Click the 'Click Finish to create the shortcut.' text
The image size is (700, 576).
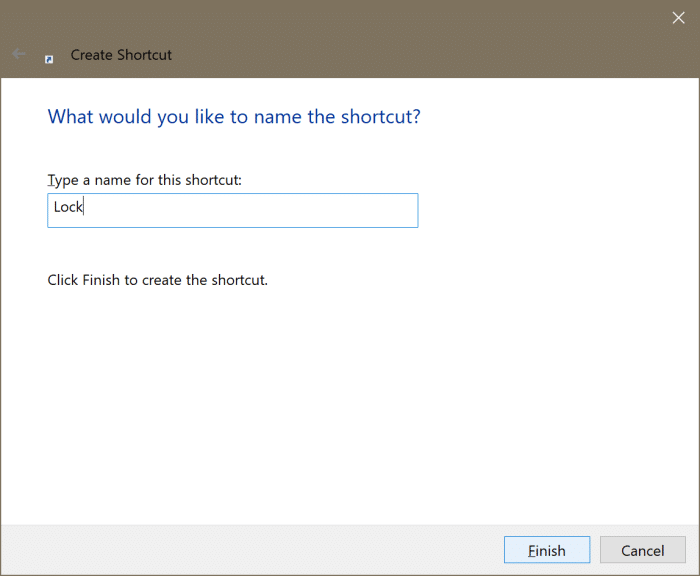[x=158, y=280]
